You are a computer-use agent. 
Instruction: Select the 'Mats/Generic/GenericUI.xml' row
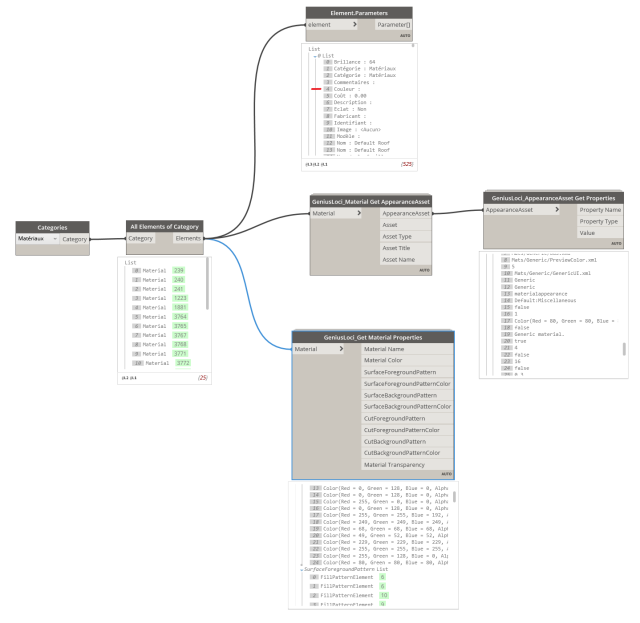pos(547,273)
